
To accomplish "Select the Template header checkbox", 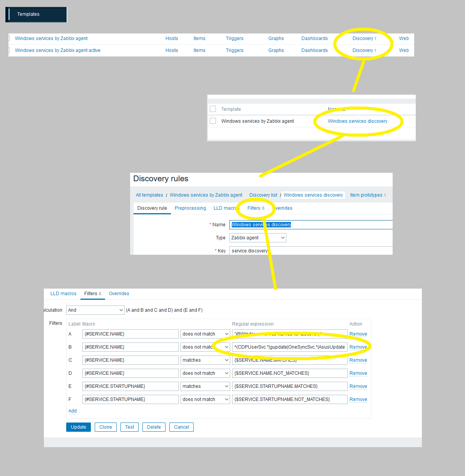I will [213, 109].
